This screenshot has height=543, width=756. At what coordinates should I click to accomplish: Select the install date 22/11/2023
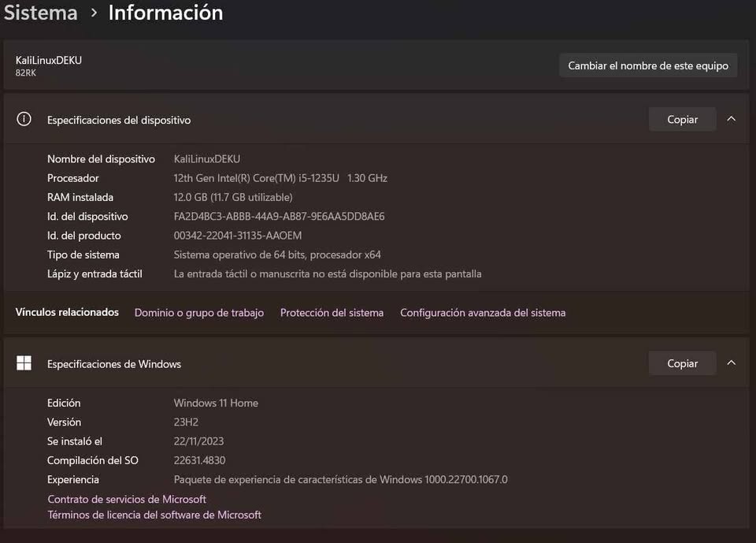(198, 441)
